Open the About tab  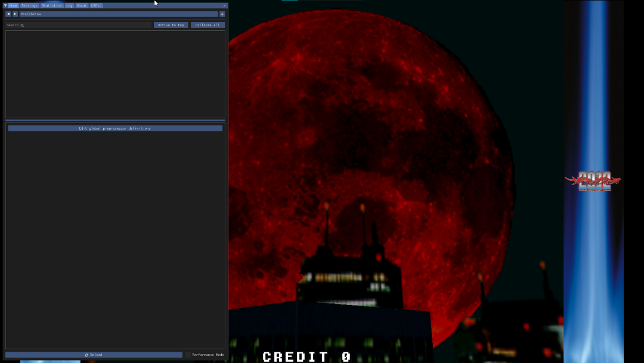[82, 5]
